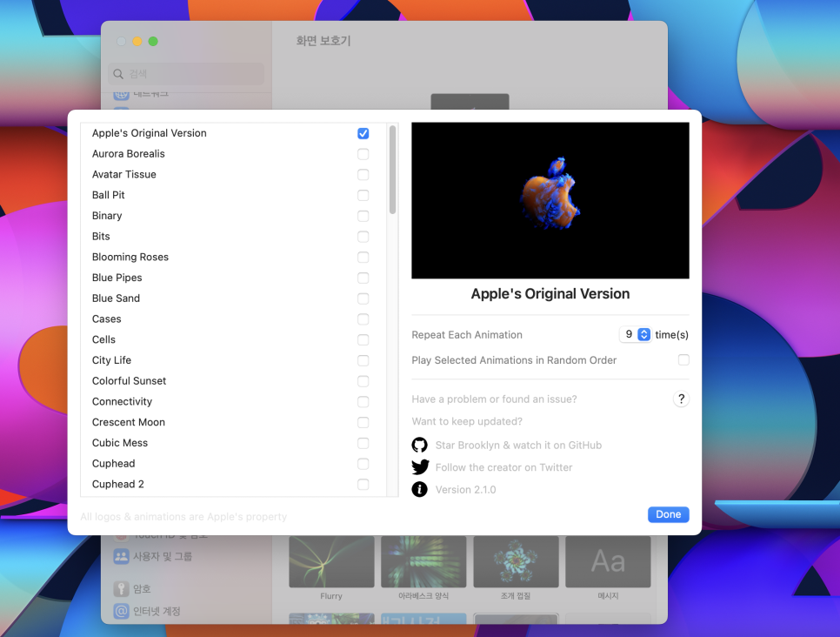Enable Play Selected Animations in Random Order
840x637 pixels.
(x=683, y=359)
